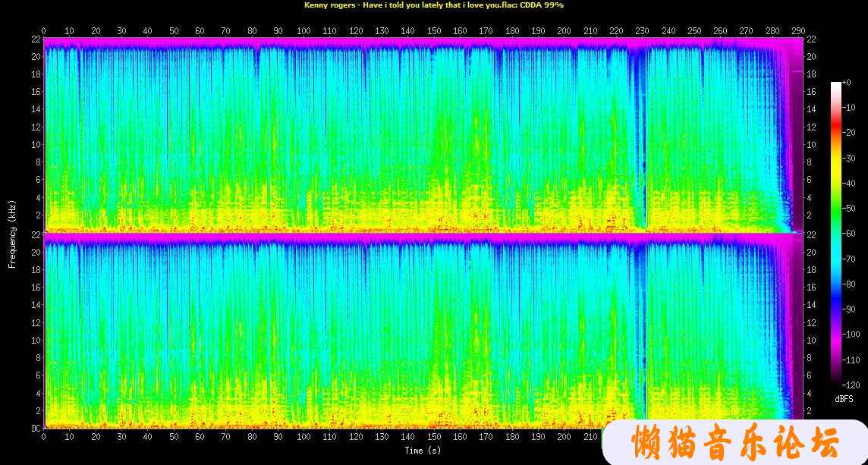Click the lower channel spectrogram plot
The image size is (868, 465).
coord(423,331)
